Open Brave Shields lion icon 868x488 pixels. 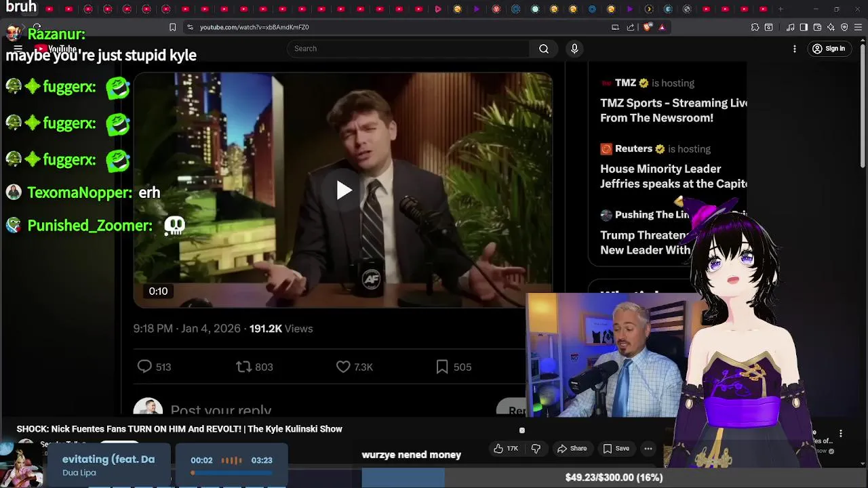(647, 27)
